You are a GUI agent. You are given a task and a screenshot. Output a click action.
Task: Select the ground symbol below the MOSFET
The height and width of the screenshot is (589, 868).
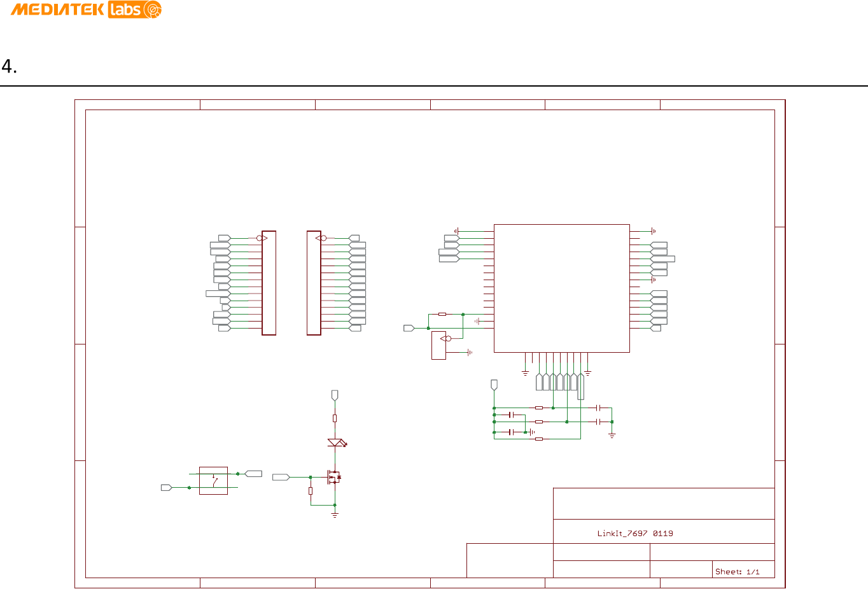pos(335,513)
